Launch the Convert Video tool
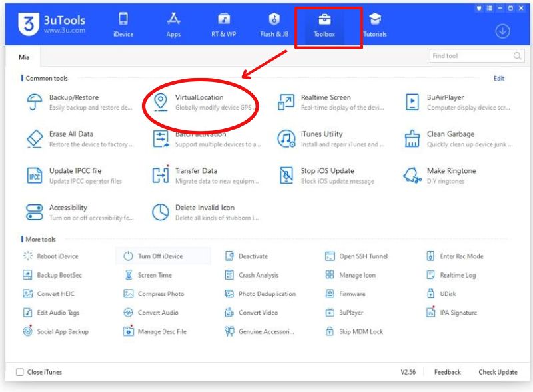 [x=251, y=313]
